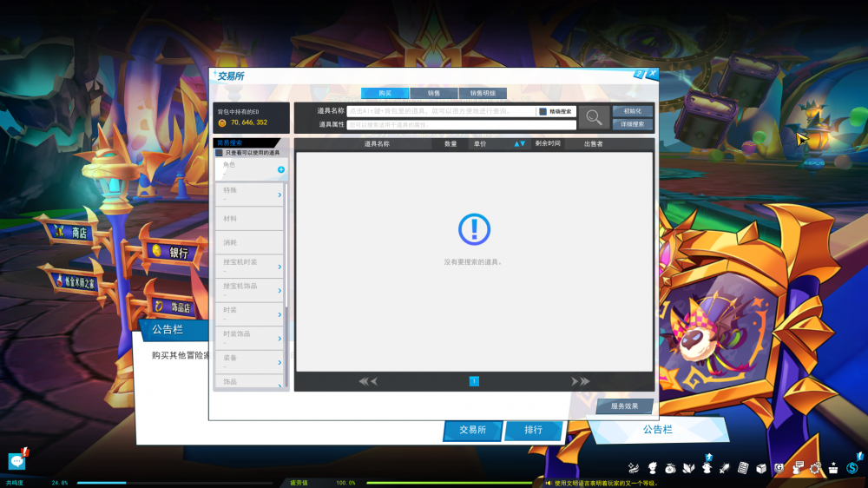The height and width of the screenshot is (488, 868).
Task: Click the 剩余时间 column header
Action: [548, 143]
